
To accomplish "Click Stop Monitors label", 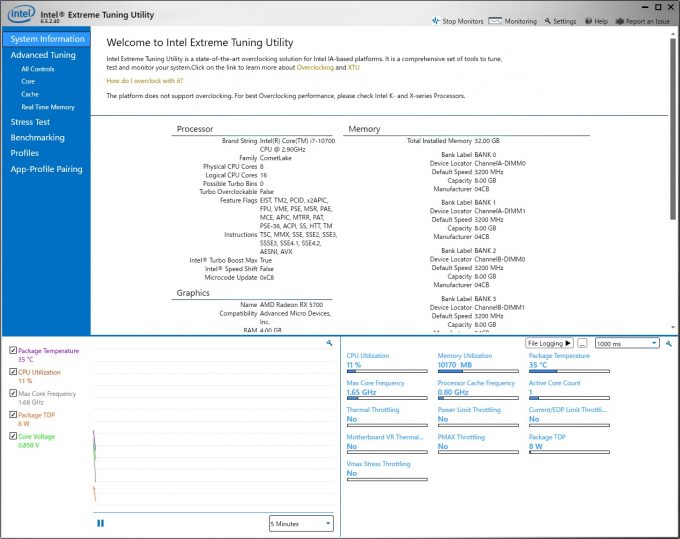I will pyautogui.click(x=463, y=21).
